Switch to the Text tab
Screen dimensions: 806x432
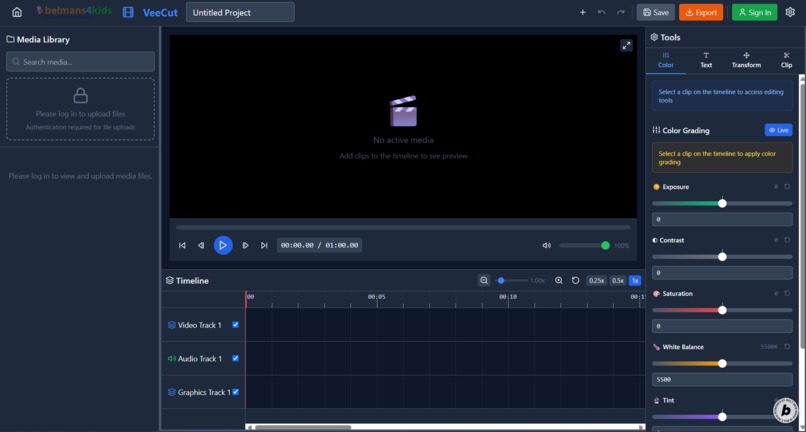(x=706, y=60)
